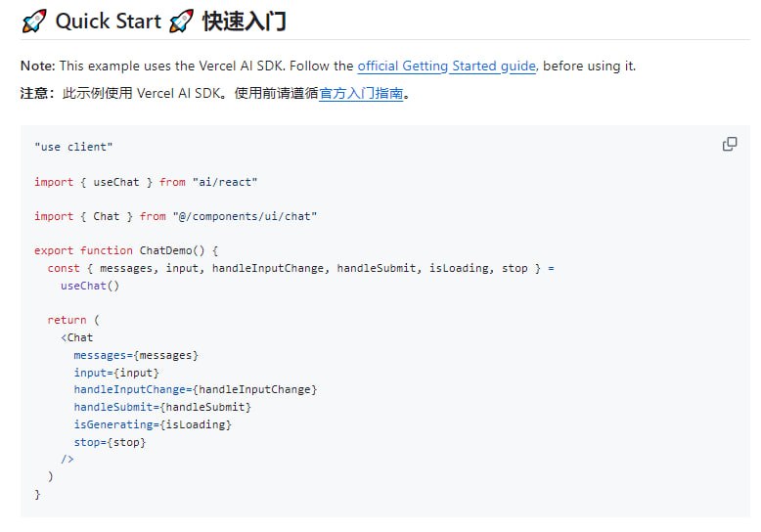Click the useChat() call line
761x532 pixels.
tap(89, 286)
